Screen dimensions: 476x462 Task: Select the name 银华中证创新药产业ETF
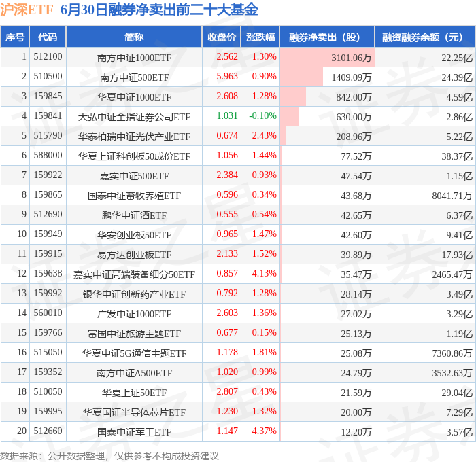click(134, 294)
